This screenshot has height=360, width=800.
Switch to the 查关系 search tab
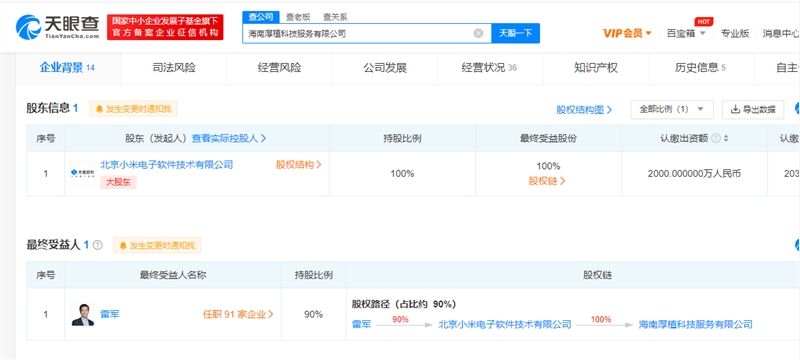[335, 17]
